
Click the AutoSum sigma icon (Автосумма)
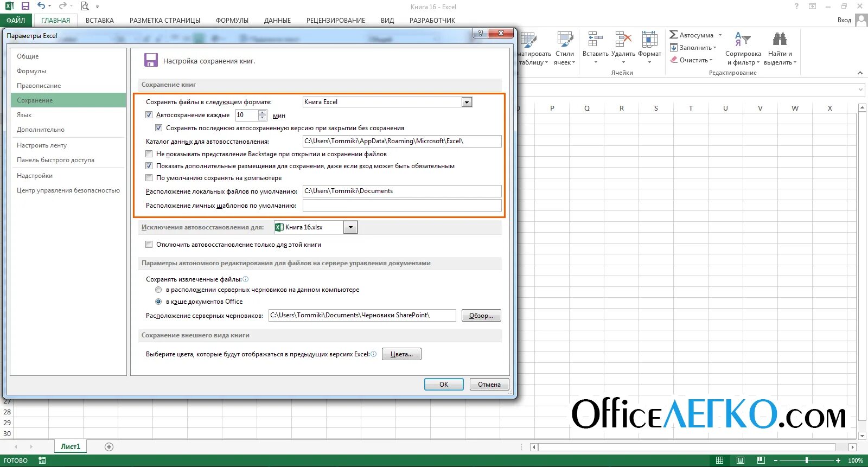point(673,35)
